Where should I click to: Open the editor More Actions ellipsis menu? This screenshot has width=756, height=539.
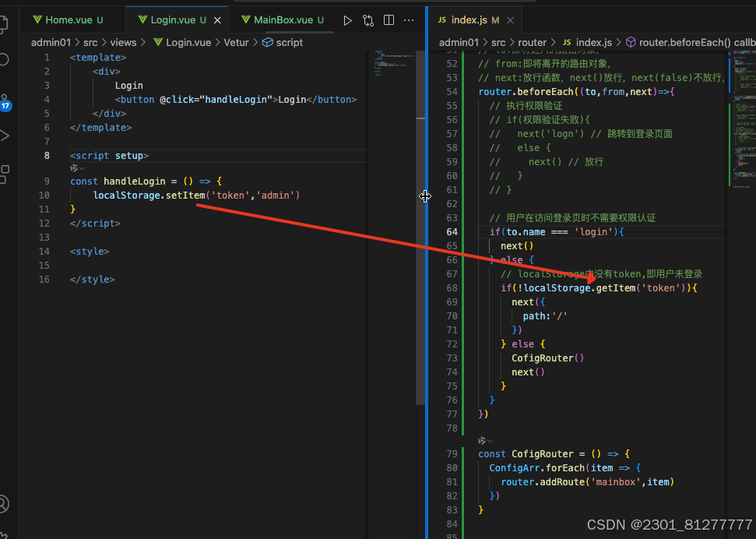click(409, 20)
